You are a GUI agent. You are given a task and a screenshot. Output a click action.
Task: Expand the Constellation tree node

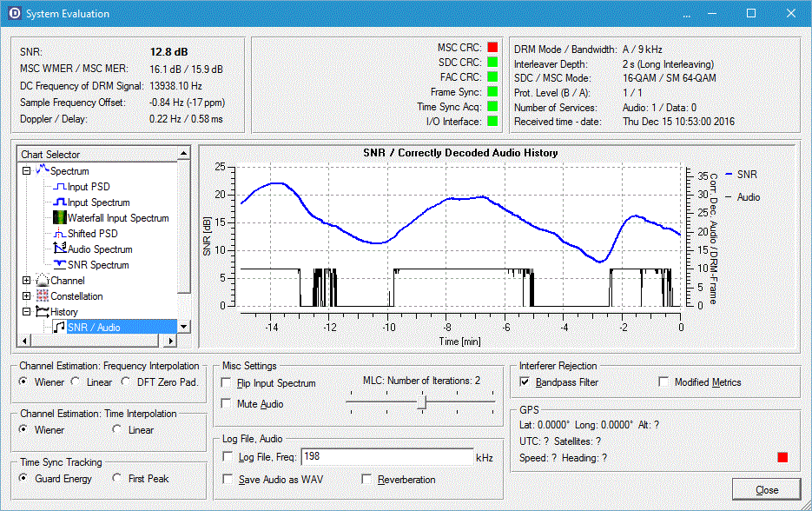(26, 296)
